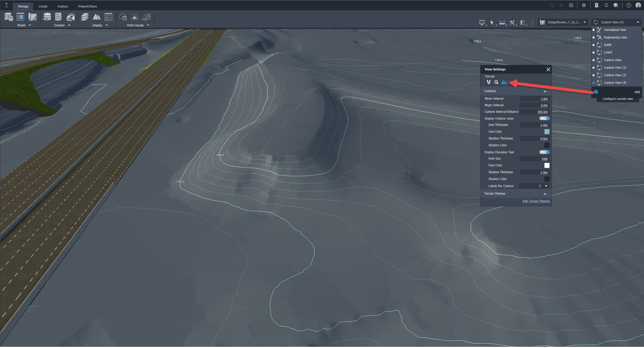Change the white Font Color swatch
Screen dimensions: 644x348
(547, 166)
